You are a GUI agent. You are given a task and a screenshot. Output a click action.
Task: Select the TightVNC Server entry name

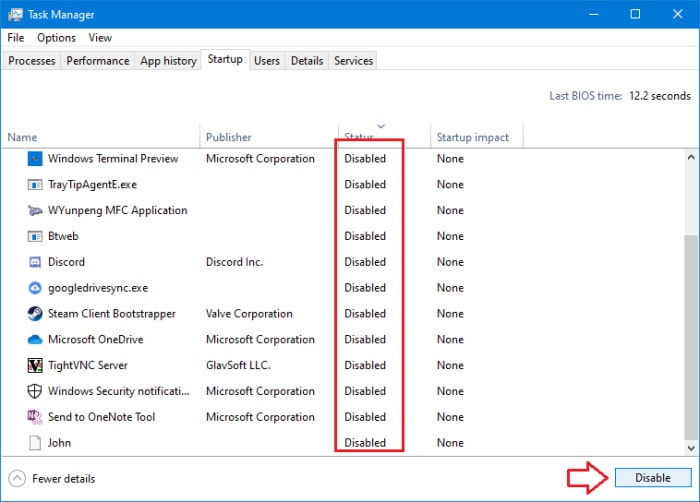coord(88,365)
